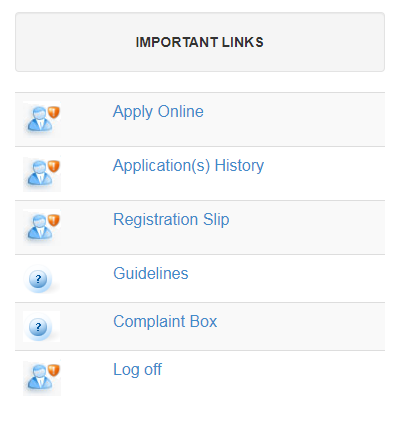Click the empty space right of Complaint Box text
This screenshot has height=421, width=405.
pos(301,327)
